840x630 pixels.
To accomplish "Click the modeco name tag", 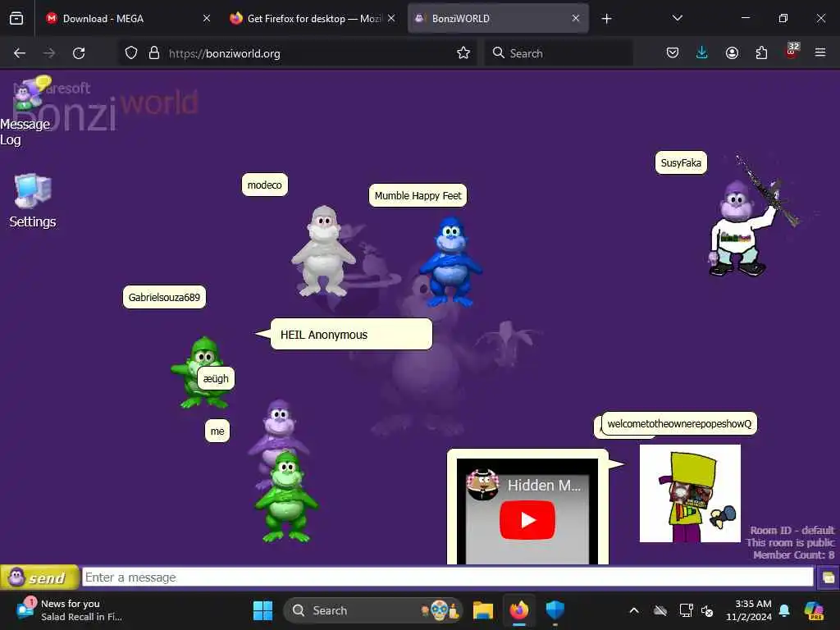I will (265, 185).
